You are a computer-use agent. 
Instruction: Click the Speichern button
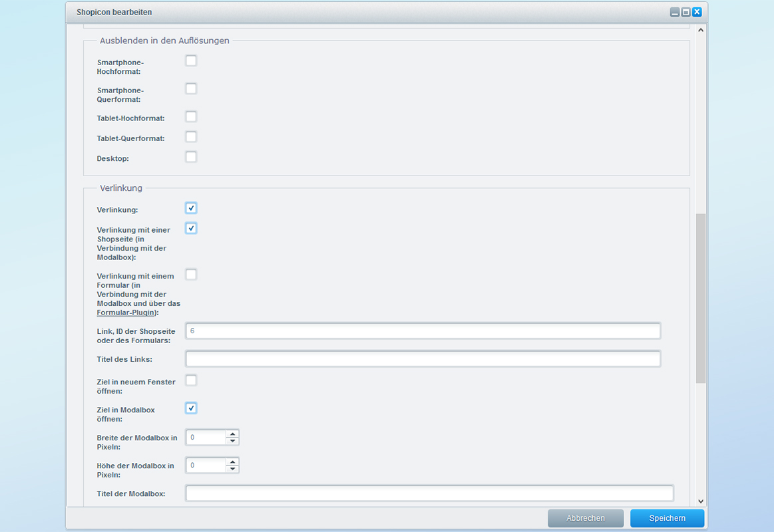(667, 518)
